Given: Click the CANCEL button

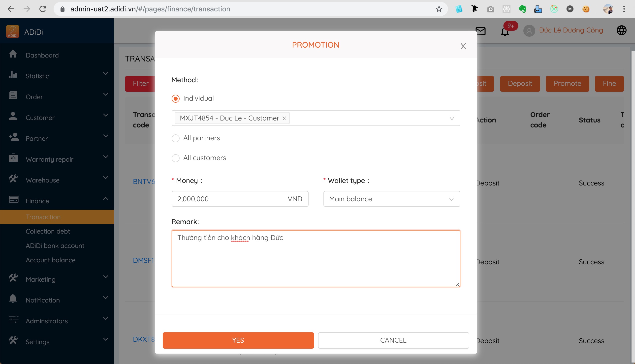Looking at the screenshot, I should coord(393,340).
